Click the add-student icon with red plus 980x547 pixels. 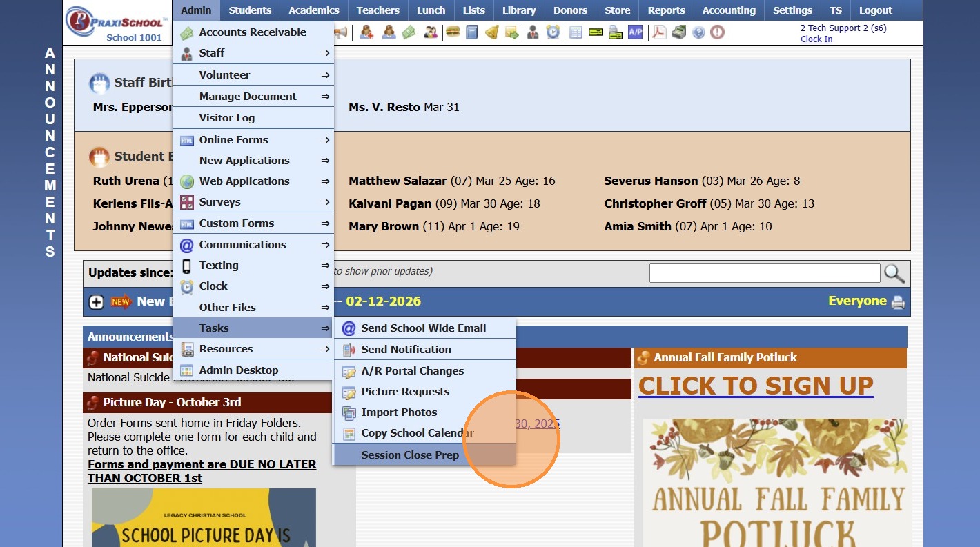pyautogui.click(x=366, y=32)
